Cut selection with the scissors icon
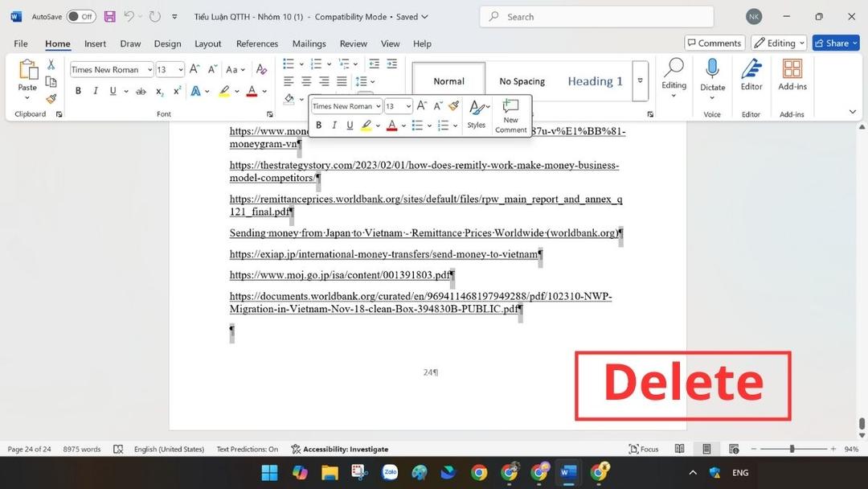 (51, 64)
